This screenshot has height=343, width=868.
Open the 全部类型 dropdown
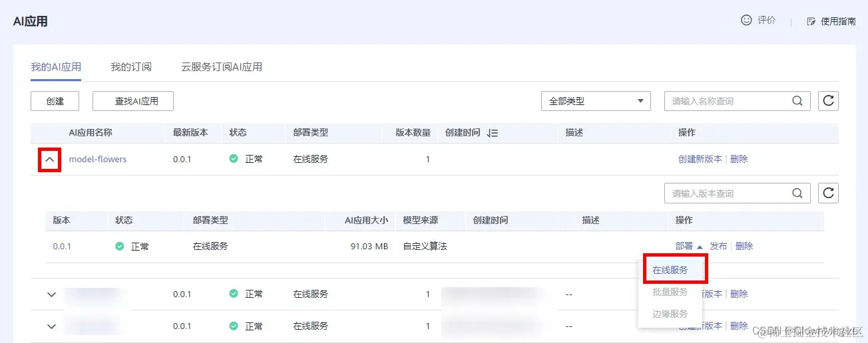pyautogui.click(x=596, y=101)
